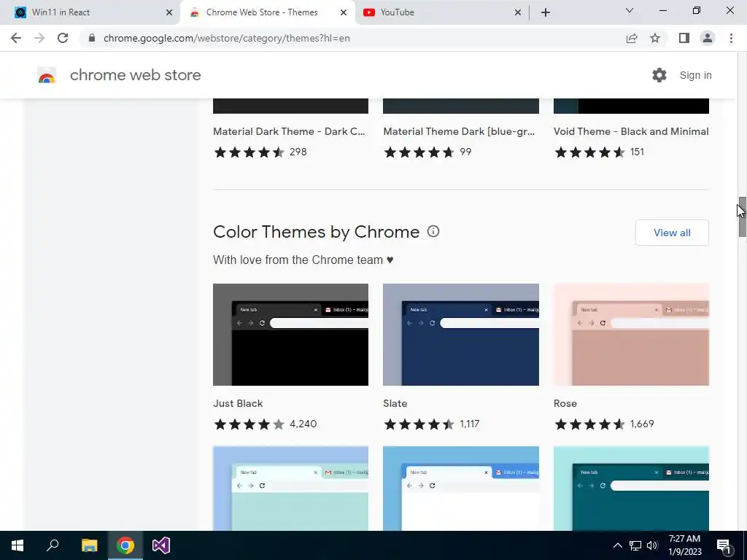Open Void Theme - Black and Minimal
Image resolution: width=747 pixels, height=560 pixels.
[x=631, y=131]
